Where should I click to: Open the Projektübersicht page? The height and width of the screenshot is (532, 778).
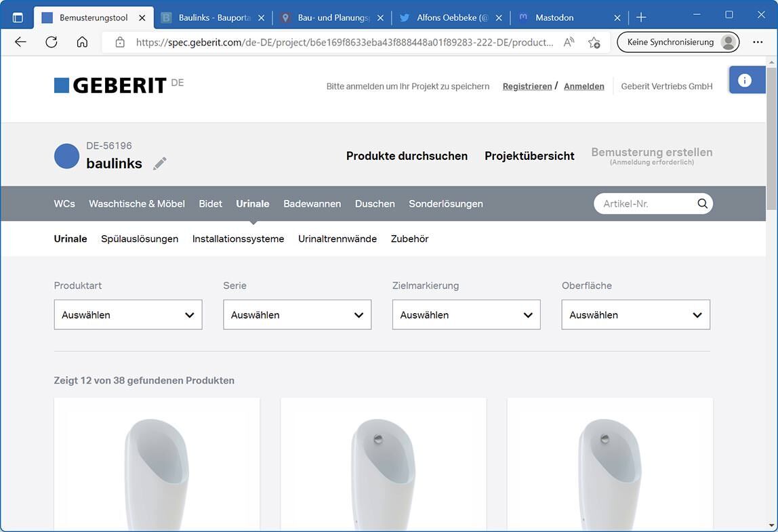529,156
